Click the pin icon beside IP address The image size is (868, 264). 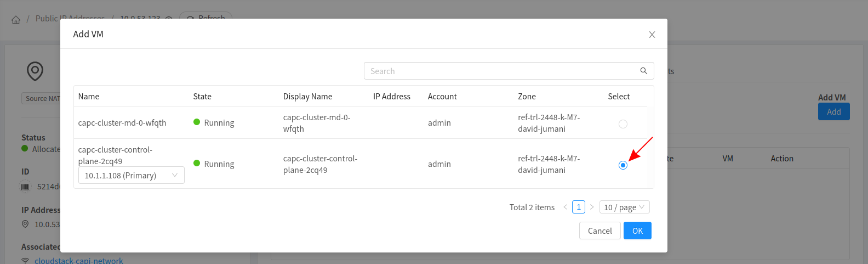coord(25,224)
